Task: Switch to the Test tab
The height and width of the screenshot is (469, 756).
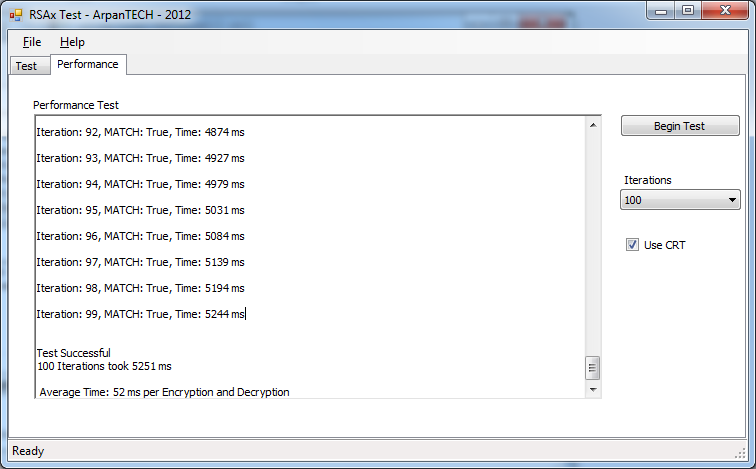Action: (26, 66)
